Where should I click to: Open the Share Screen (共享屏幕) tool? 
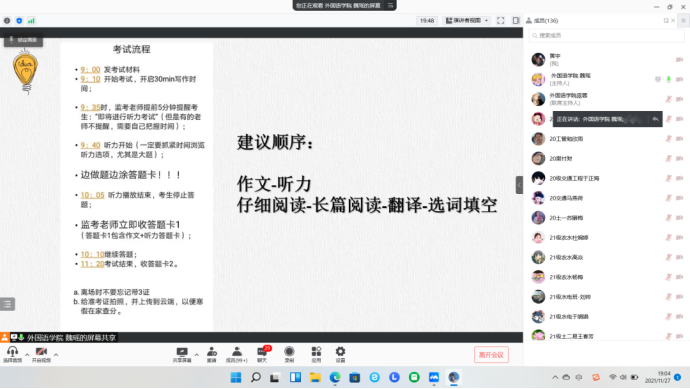point(182,355)
